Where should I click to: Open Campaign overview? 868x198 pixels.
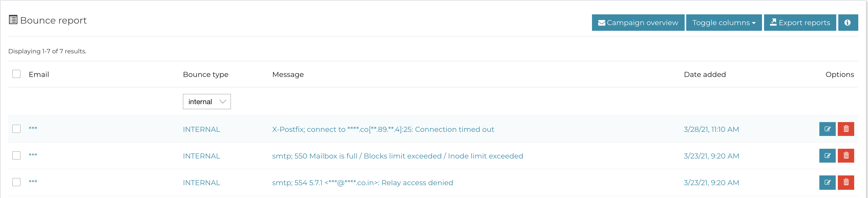coord(638,23)
